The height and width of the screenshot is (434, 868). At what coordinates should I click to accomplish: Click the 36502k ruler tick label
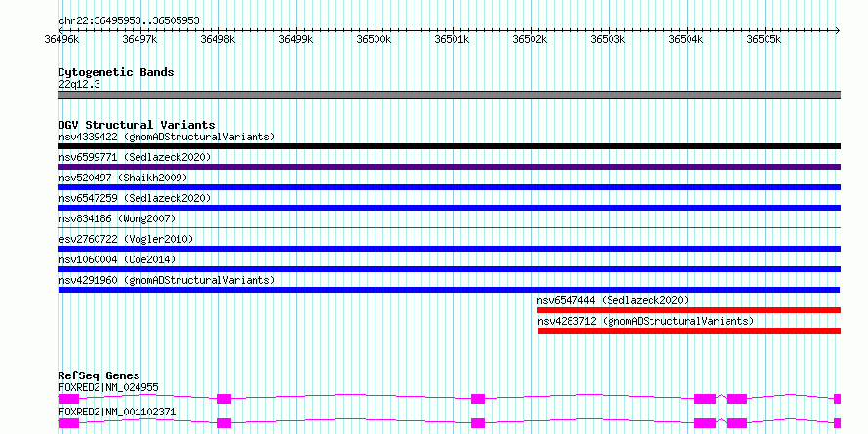tap(531, 39)
